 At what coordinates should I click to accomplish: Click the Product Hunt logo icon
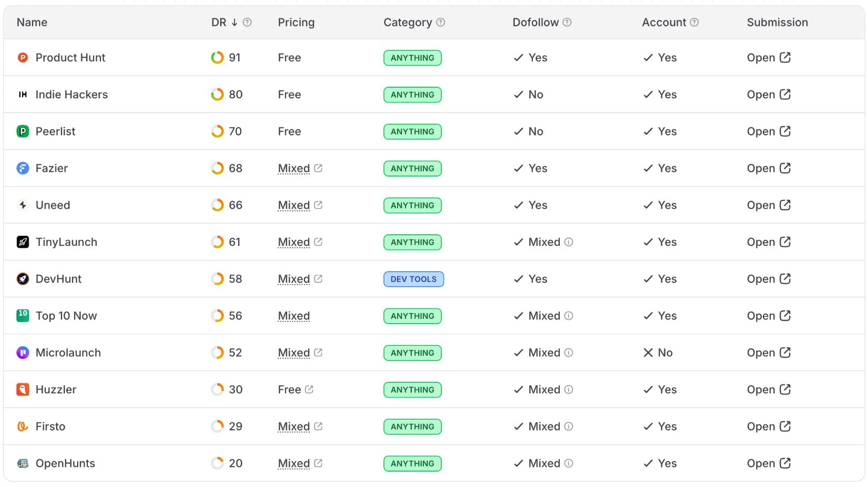coord(22,58)
